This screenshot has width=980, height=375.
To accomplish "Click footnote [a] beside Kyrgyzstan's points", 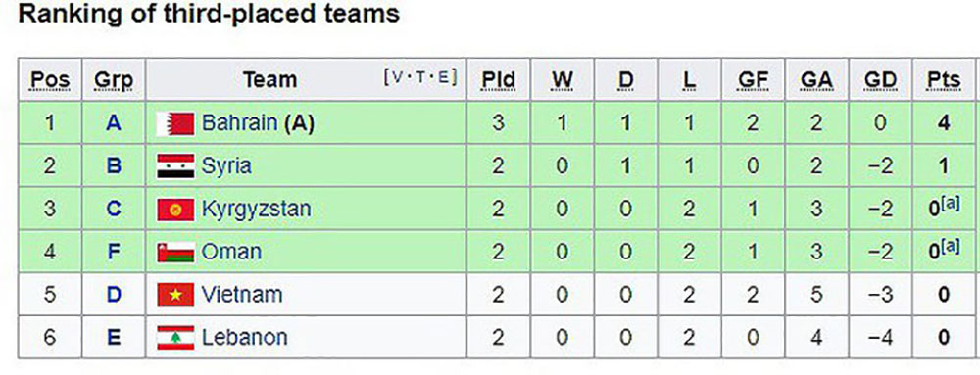I will [951, 202].
